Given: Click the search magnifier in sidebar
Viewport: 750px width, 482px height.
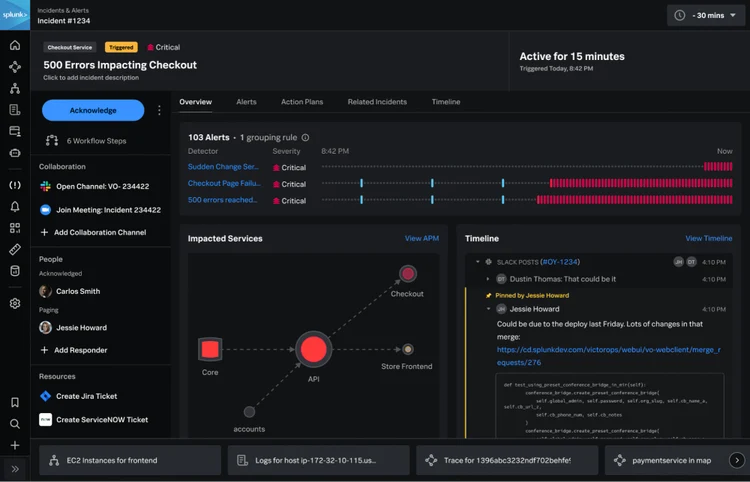Looking at the screenshot, I should click(15, 423).
